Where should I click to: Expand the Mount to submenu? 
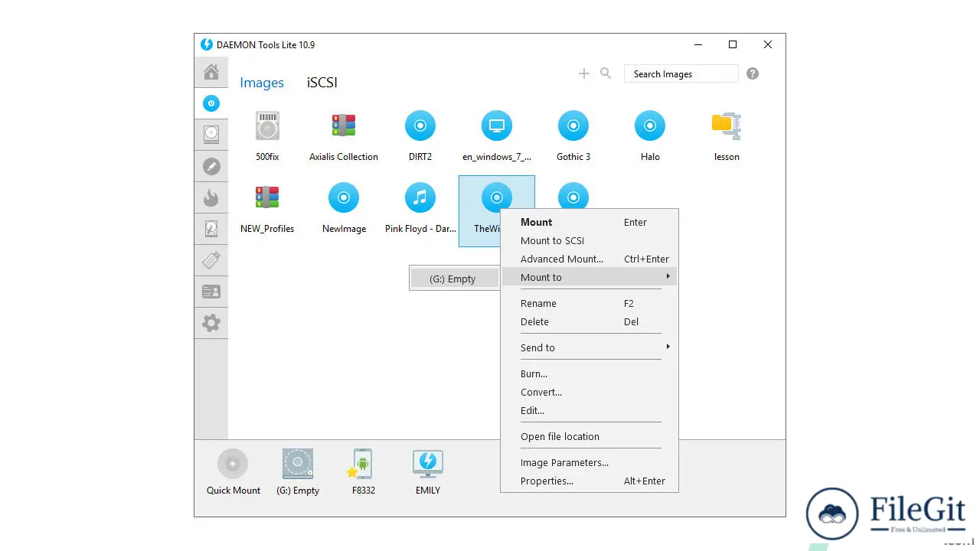click(590, 277)
